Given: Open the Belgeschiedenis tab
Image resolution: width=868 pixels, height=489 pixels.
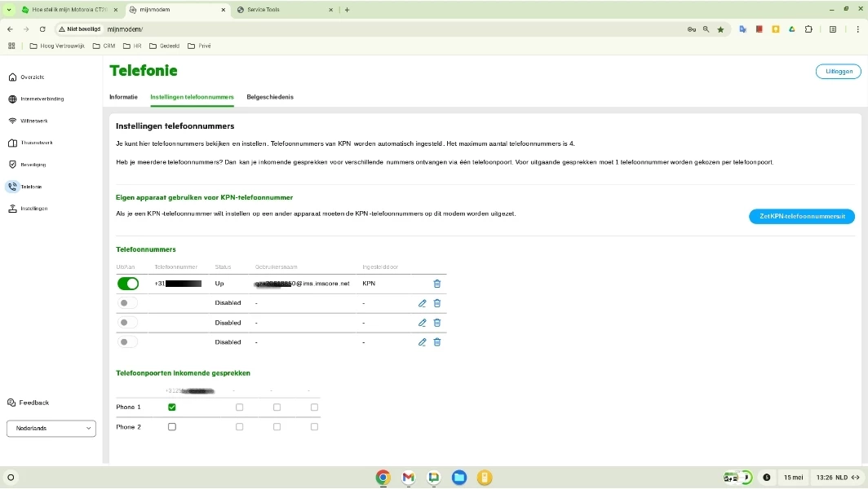Looking at the screenshot, I should [270, 97].
